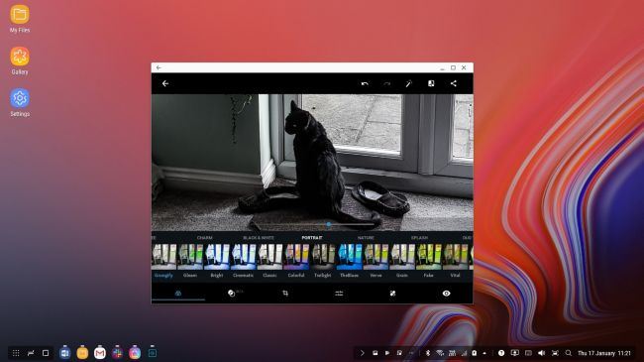This screenshot has height=362, width=644.
Task: Open search from the taskbar
Action: [x=569, y=353]
